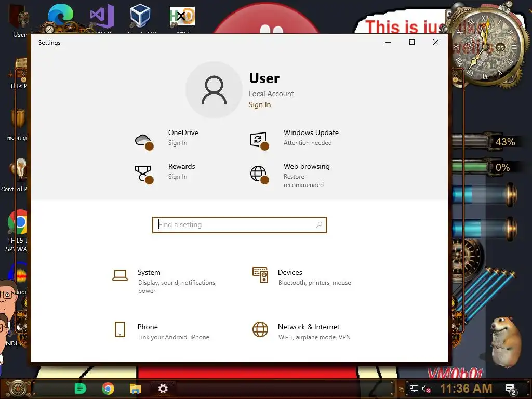Viewport: 532px width, 399px height.
Task: Open System display sound notifications settings
Action: pos(177,286)
